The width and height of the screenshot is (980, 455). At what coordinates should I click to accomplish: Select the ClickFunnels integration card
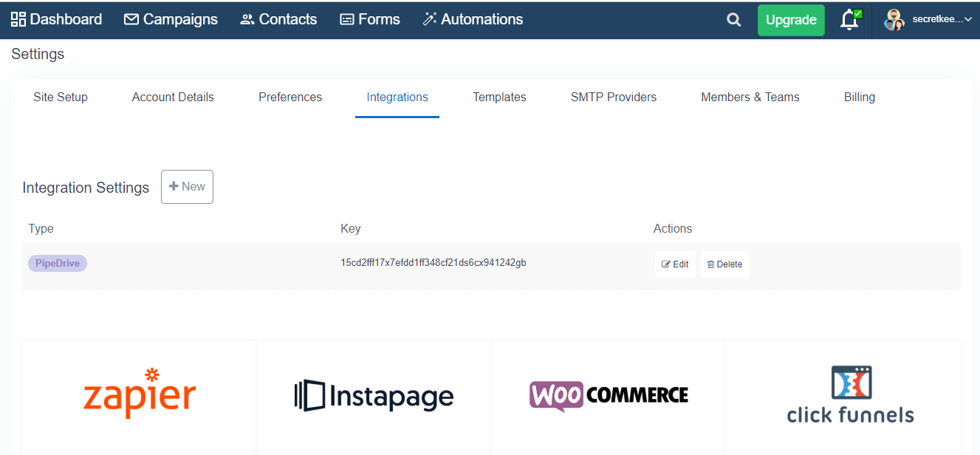(x=843, y=397)
